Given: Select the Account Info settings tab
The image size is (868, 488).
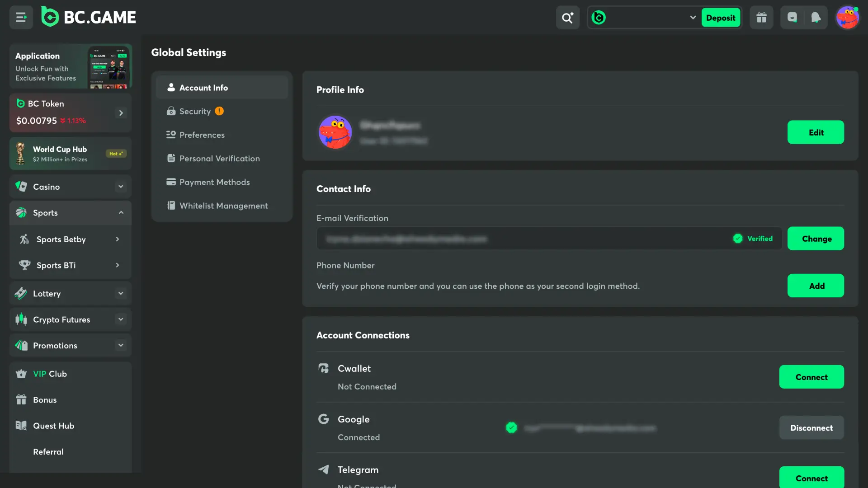Looking at the screenshot, I should pyautogui.click(x=222, y=88).
